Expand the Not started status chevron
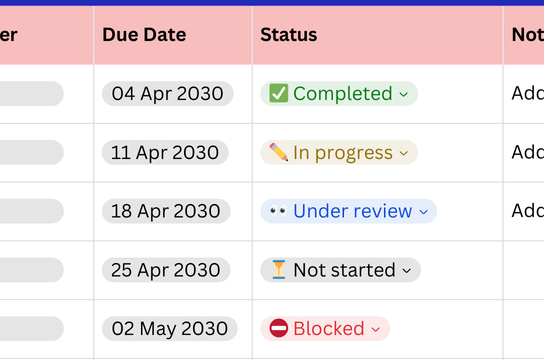Image resolution: width=544 pixels, height=360 pixels. click(407, 271)
